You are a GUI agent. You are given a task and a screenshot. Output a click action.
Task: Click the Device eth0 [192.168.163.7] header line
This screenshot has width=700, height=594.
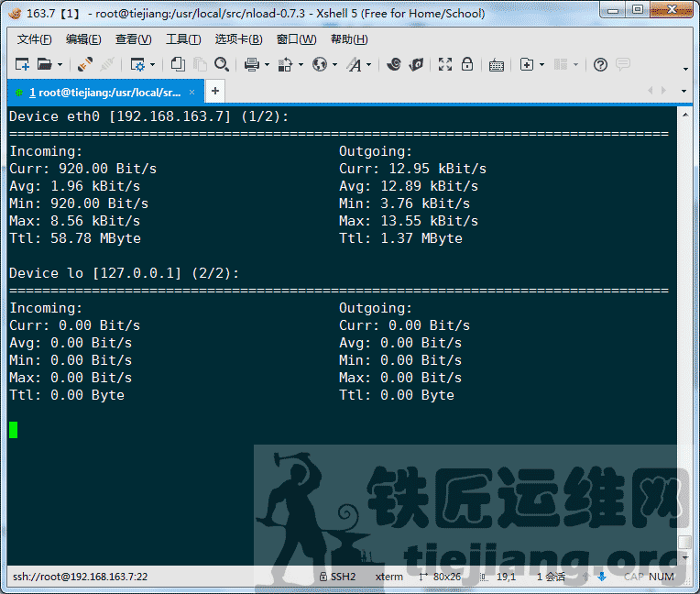click(148, 116)
